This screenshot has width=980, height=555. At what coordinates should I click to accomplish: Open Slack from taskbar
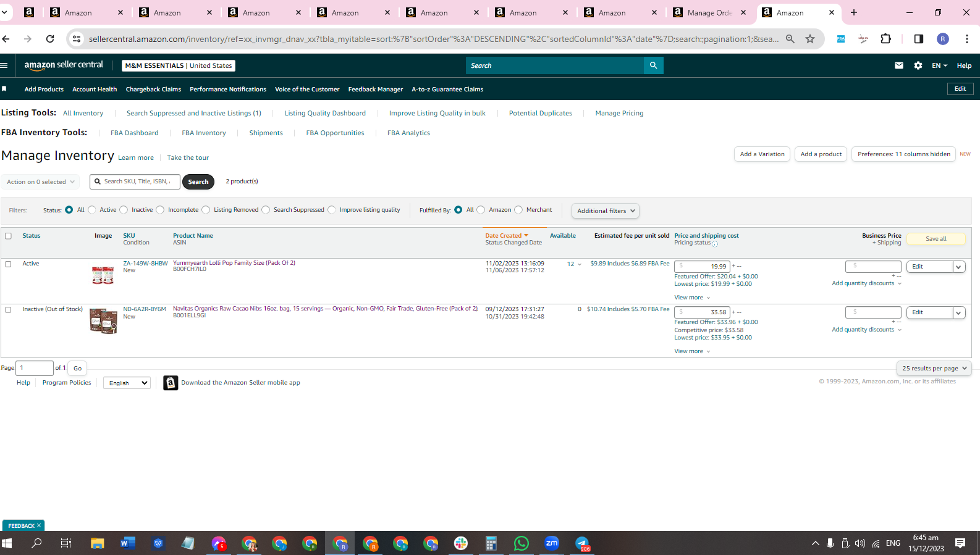tap(461, 543)
